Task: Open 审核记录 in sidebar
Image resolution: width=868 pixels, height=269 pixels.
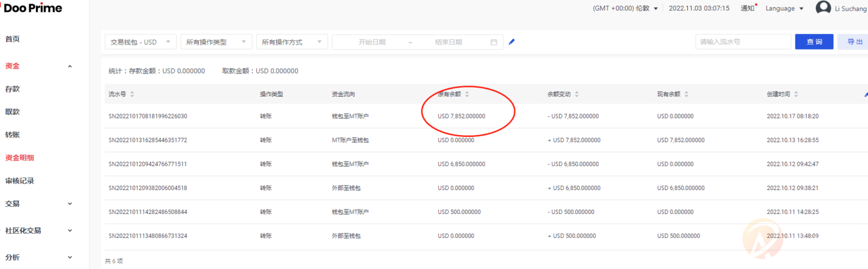Action: (20, 181)
